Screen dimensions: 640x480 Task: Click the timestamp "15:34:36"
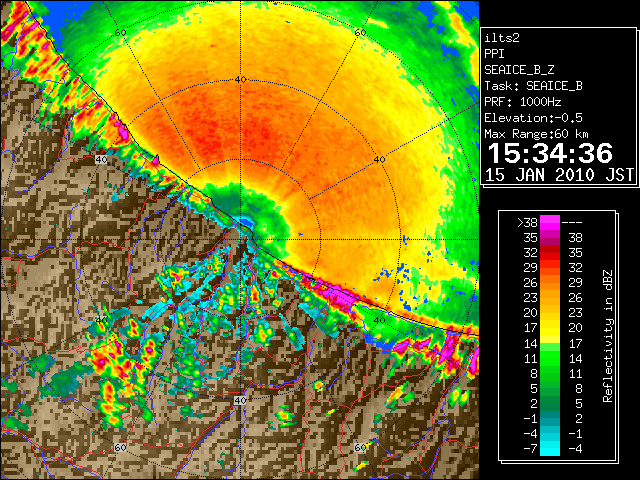click(550, 153)
